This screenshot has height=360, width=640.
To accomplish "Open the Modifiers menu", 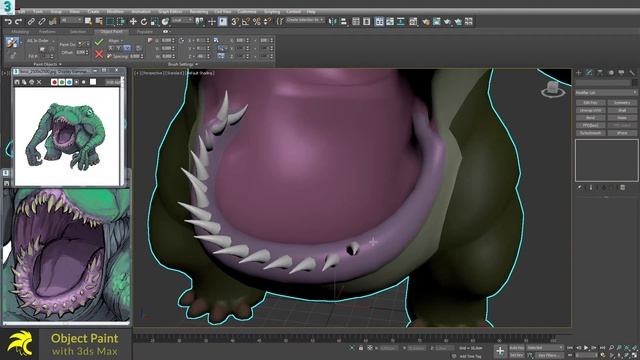I will point(115,12).
